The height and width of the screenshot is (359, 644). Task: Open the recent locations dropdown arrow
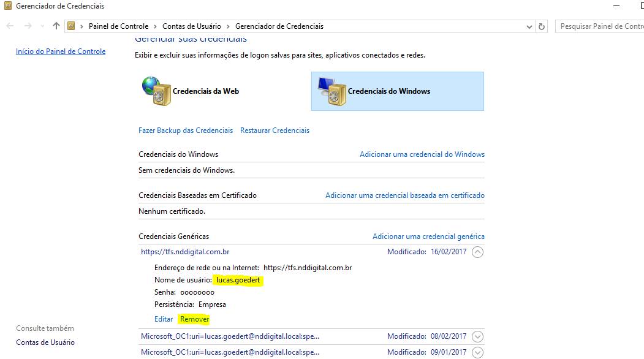coord(42,26)
